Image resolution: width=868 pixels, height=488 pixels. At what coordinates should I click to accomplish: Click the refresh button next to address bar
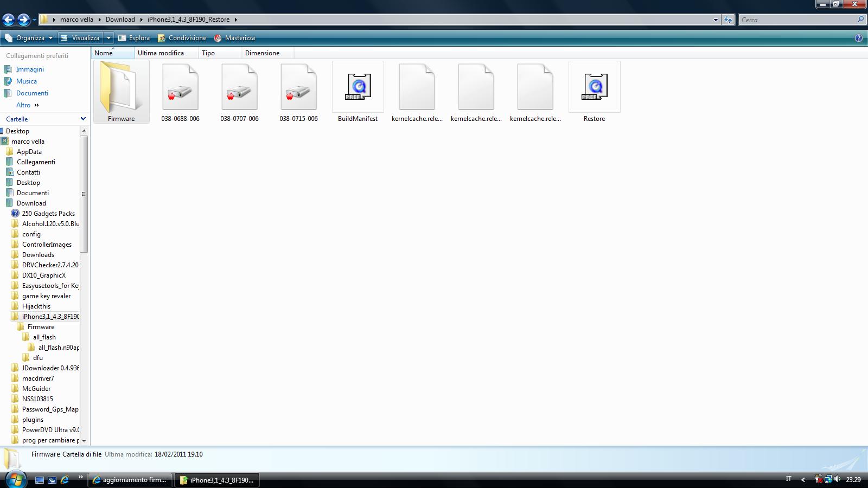[x=728, y=20]
